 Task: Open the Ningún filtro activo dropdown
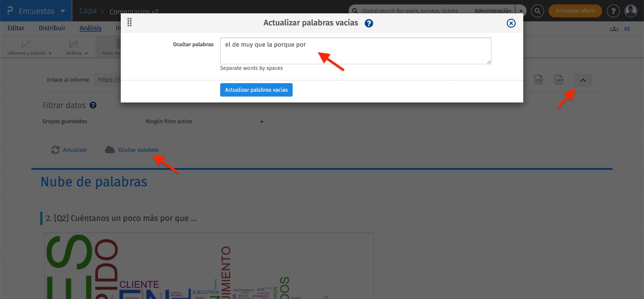204,121
